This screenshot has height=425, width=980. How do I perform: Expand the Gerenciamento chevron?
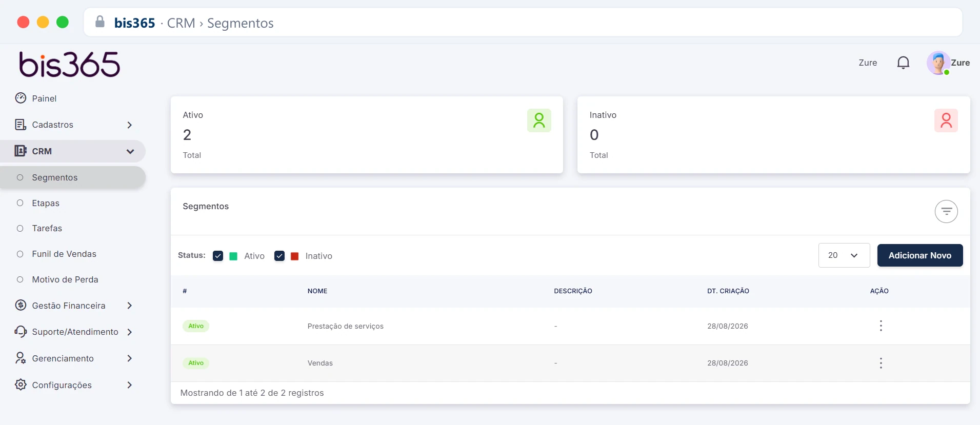(130, 358)
